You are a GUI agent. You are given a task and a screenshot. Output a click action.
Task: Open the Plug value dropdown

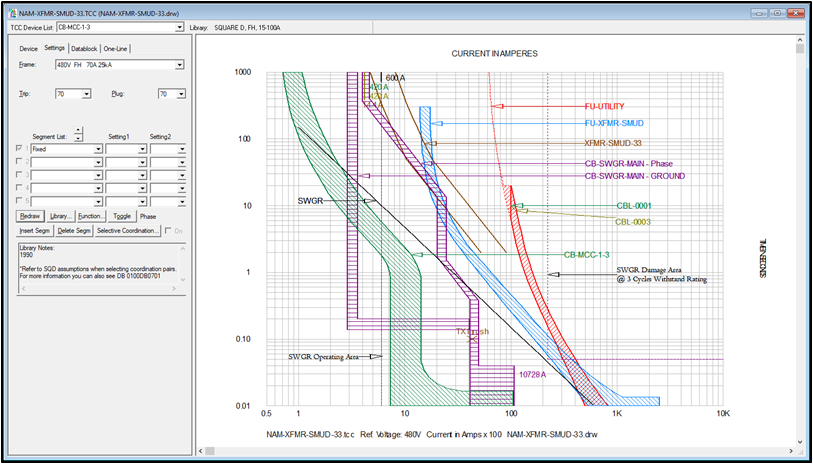tap(179, 94)
